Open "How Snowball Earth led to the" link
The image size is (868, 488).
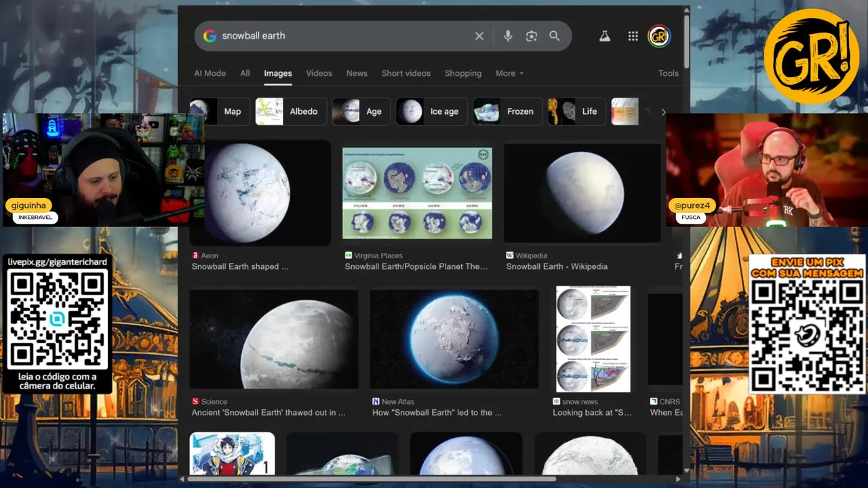[x=437, y=412]
